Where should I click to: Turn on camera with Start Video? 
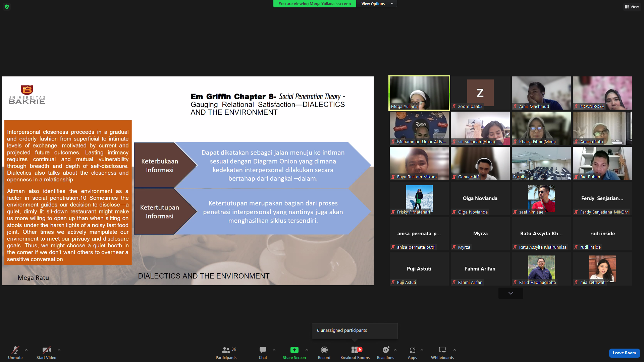pos(46,350)
